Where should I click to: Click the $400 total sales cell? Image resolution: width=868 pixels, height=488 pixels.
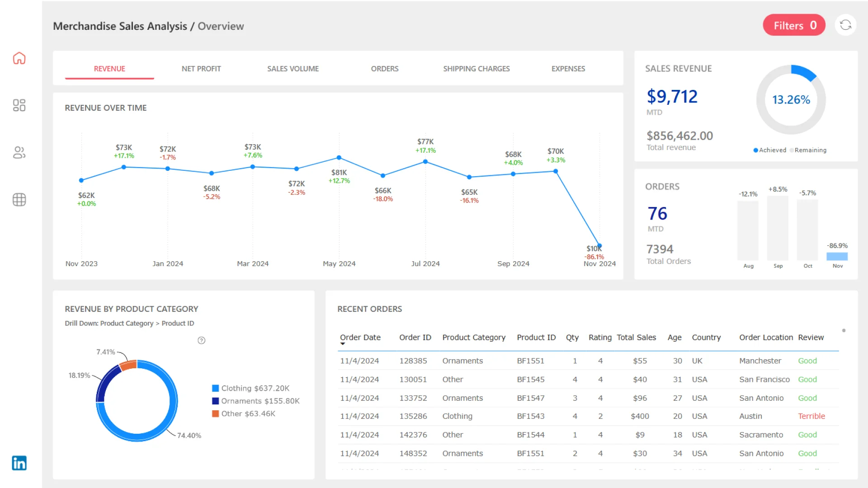tap(640, 416)
